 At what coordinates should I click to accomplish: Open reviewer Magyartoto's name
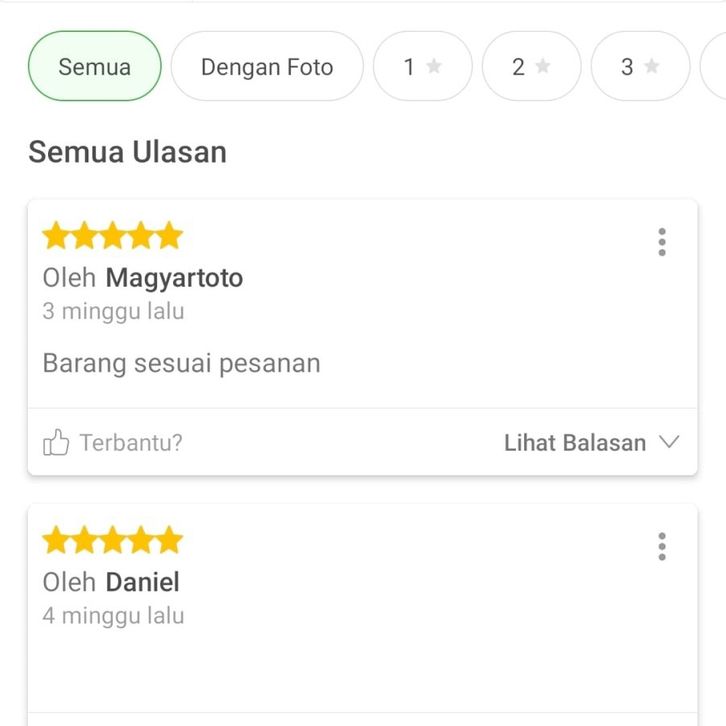[x=174, y=278]
